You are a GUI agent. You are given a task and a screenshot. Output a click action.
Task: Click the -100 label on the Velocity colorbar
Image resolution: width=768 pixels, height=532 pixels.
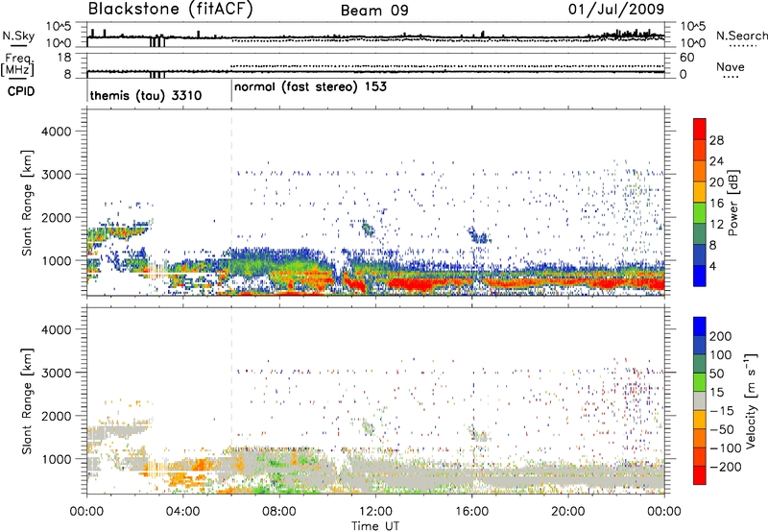726,448
